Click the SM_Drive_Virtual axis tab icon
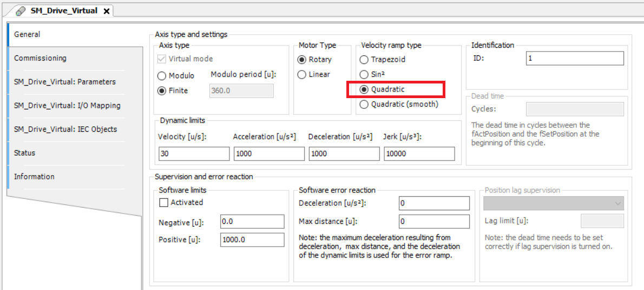The height and width of the screenshot is (290, 644). pos(21,11)
